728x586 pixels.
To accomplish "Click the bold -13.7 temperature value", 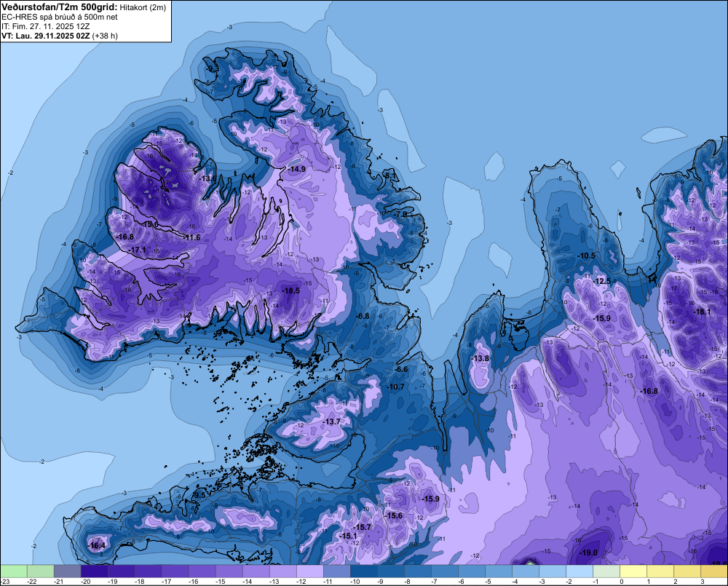I will [331, 421].
